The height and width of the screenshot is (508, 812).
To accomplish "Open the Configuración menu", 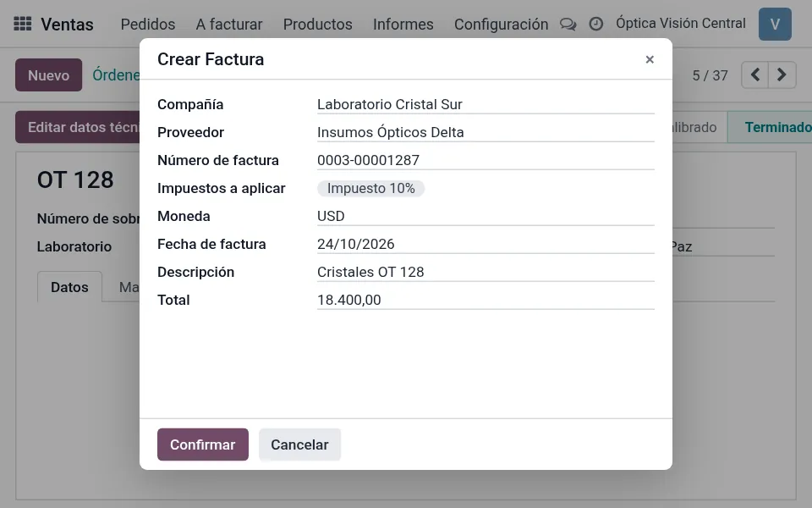I will point(501,24).
